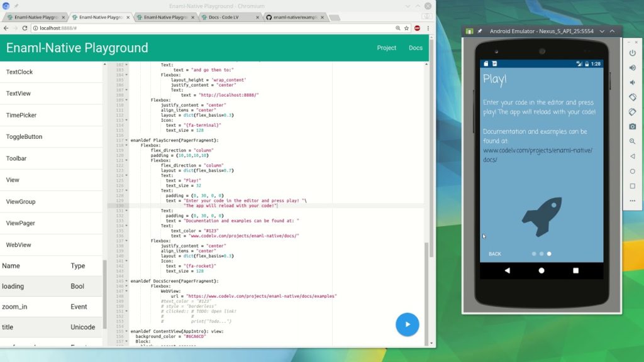
Task: Collapse the WebView block in the editor
Action: coord(126,291)
